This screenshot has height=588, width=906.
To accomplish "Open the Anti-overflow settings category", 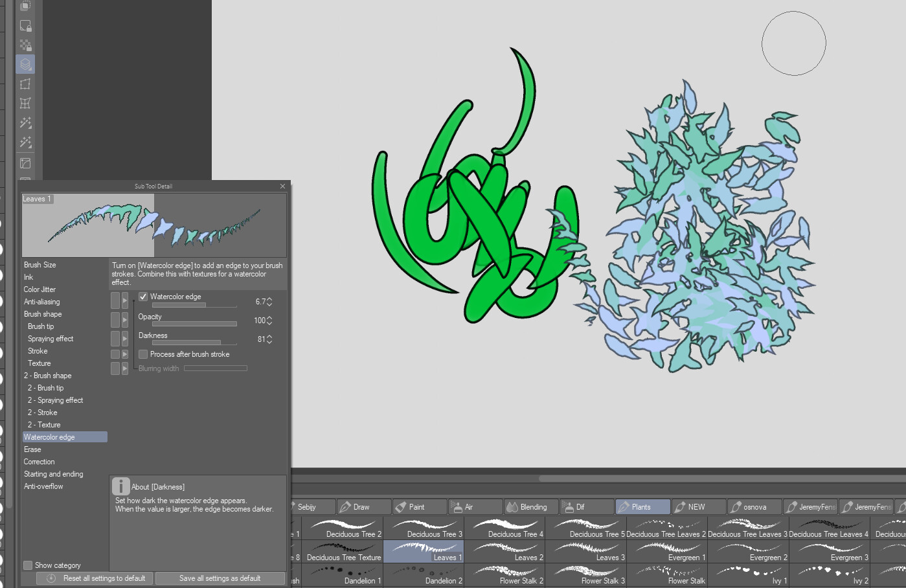I will coord(65,486).
